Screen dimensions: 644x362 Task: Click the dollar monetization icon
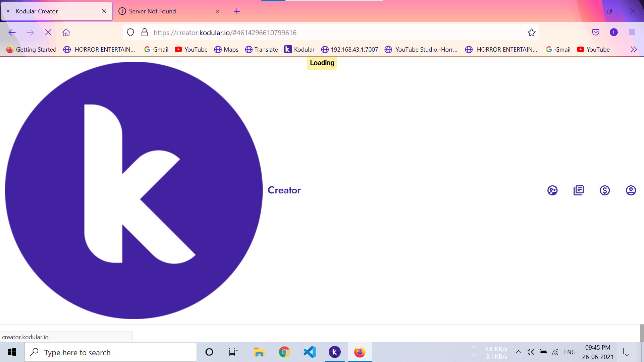(x=604, y=190)
